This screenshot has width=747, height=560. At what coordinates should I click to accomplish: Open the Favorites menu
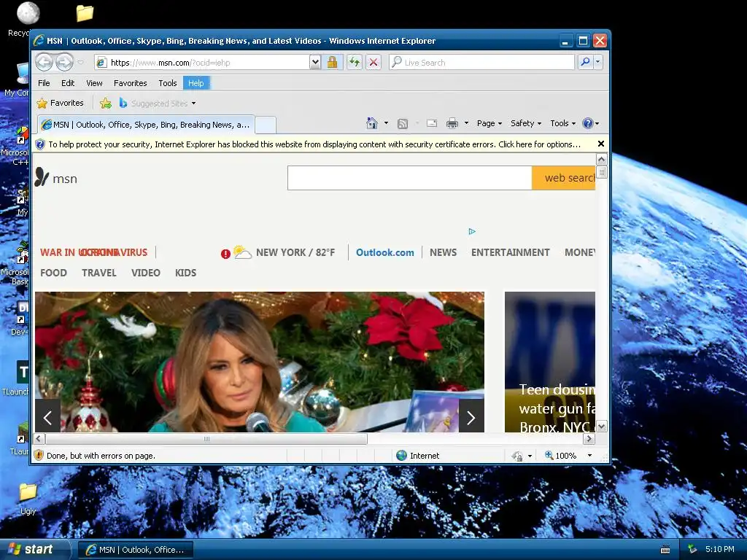point(130,83)
